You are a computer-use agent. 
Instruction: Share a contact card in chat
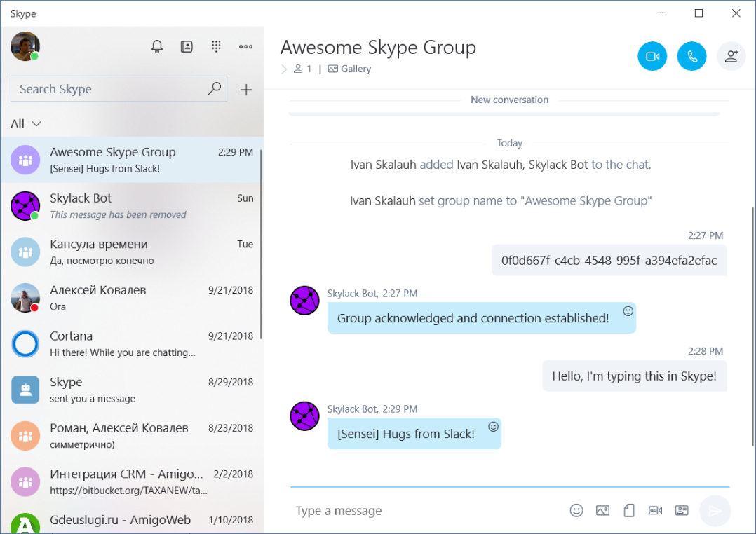point(682,510)
